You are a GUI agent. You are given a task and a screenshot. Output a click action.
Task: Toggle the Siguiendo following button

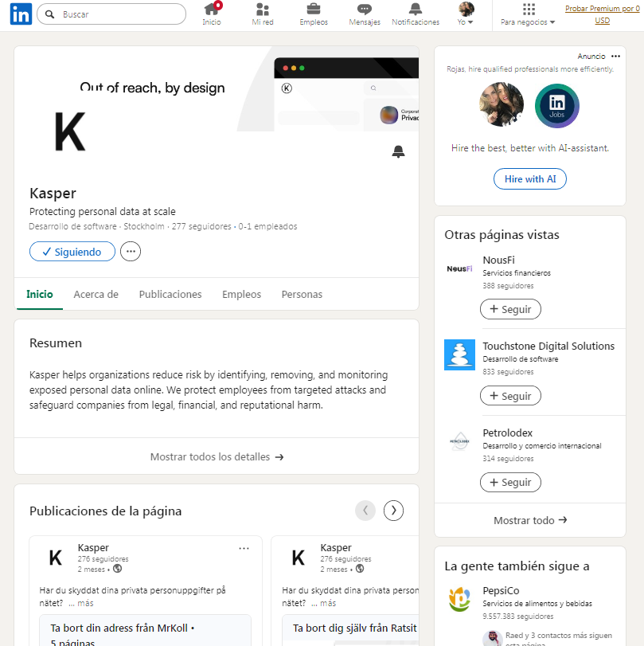pyautogui.click(x=72, y=252)
